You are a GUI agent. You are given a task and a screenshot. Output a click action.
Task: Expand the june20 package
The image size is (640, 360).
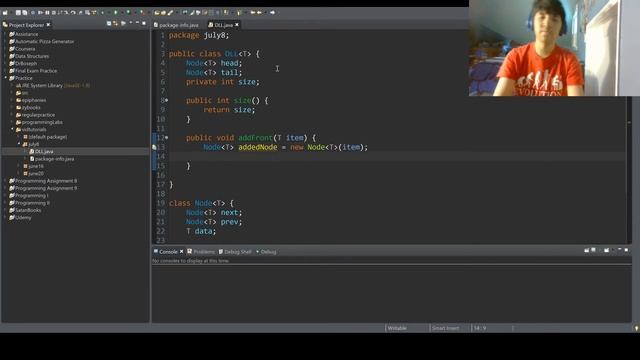(19, 173)
